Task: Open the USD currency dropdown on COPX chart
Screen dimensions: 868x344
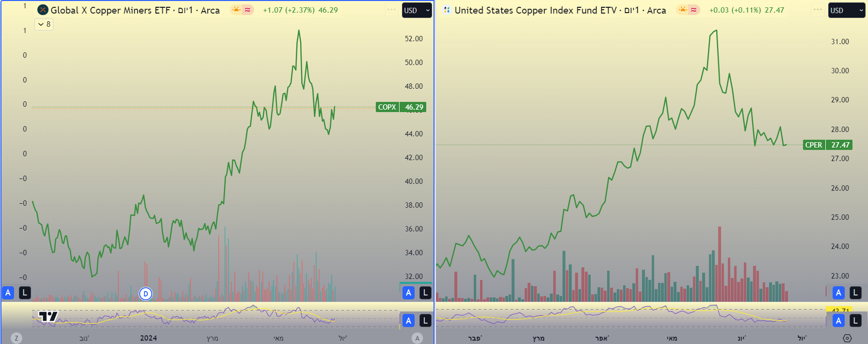Action: 417,11
